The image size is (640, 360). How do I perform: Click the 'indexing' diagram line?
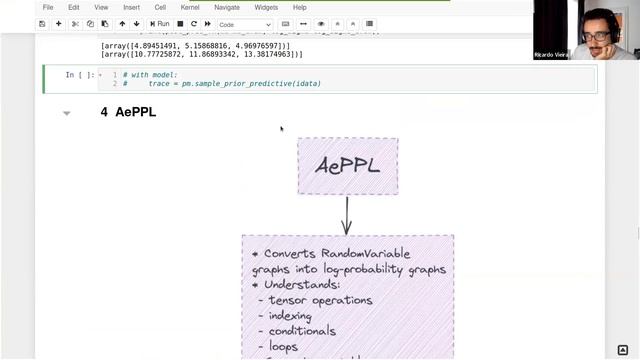point(290,316)
